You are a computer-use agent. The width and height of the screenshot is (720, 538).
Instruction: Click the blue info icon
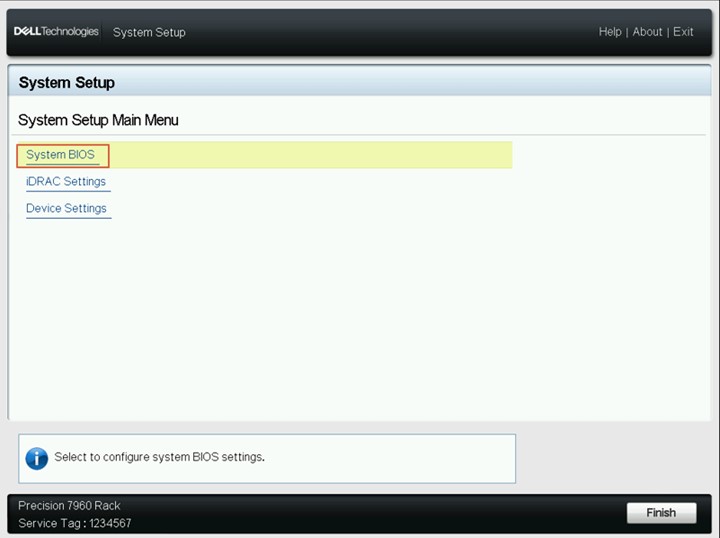click(x=37, y=458)
